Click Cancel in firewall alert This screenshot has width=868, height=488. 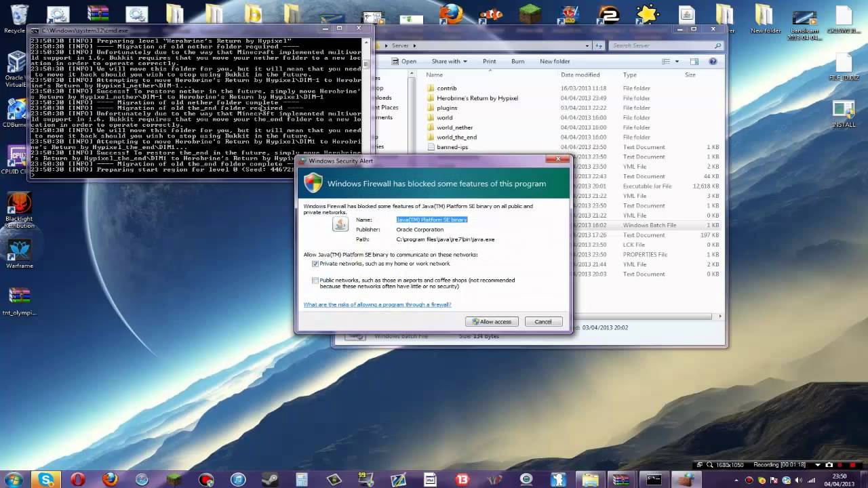[x=543, y=321]
